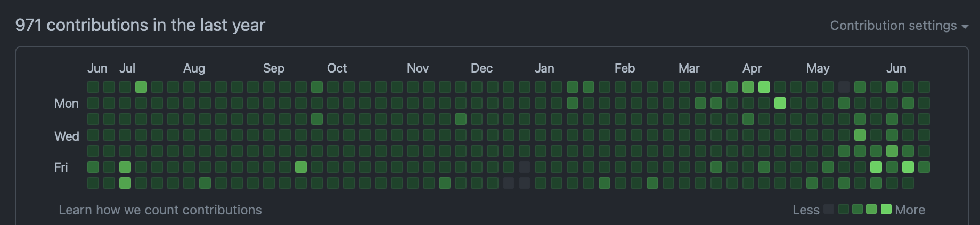Click the light green Friday cell between Sep and Oct

[301, 167]
